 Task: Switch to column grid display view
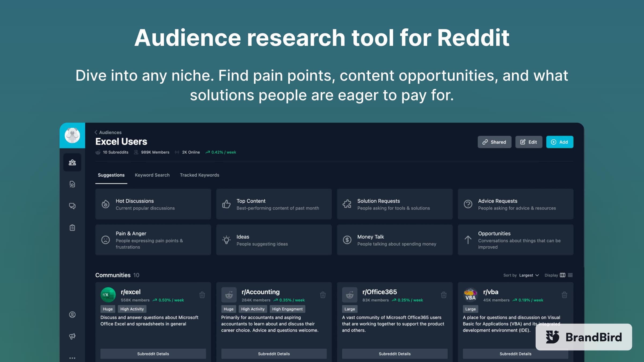[562, 275]
